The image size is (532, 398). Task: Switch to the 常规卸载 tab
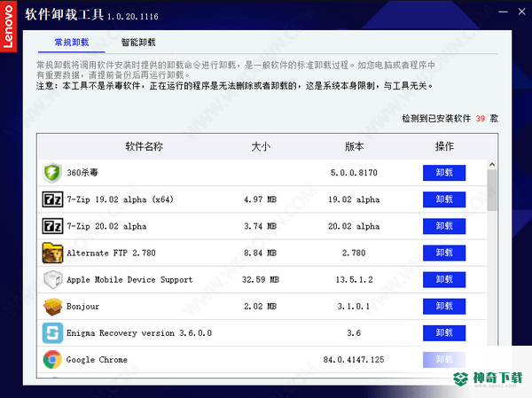tap(72, 43)
